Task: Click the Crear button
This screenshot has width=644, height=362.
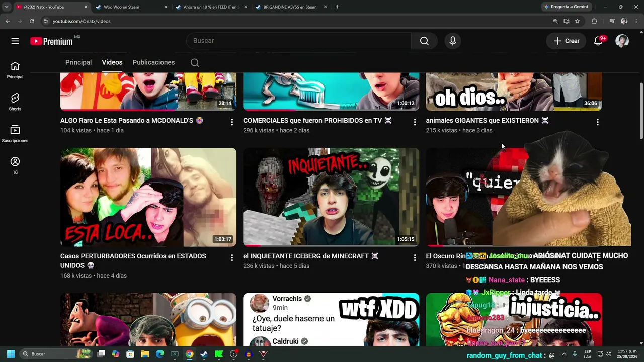Action: pyautogui.click(x=567, y=41)
